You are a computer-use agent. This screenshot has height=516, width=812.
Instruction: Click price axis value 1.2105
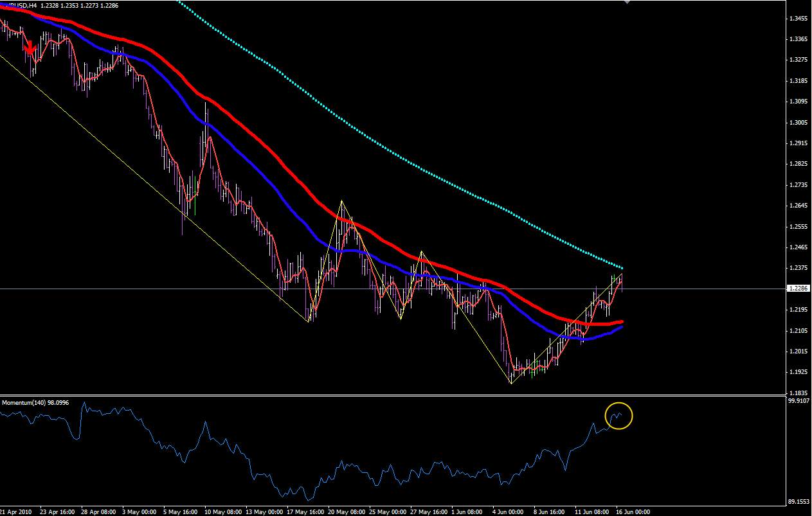pos(798,330)
